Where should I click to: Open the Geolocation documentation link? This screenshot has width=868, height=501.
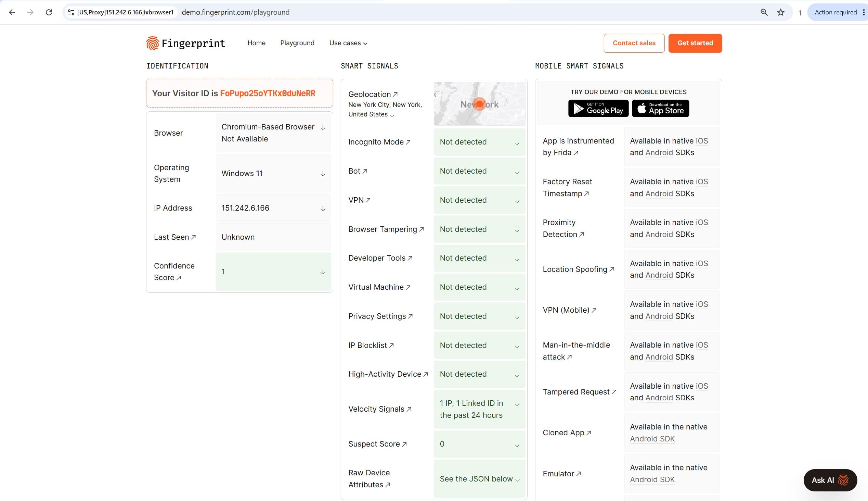point(373,94)
